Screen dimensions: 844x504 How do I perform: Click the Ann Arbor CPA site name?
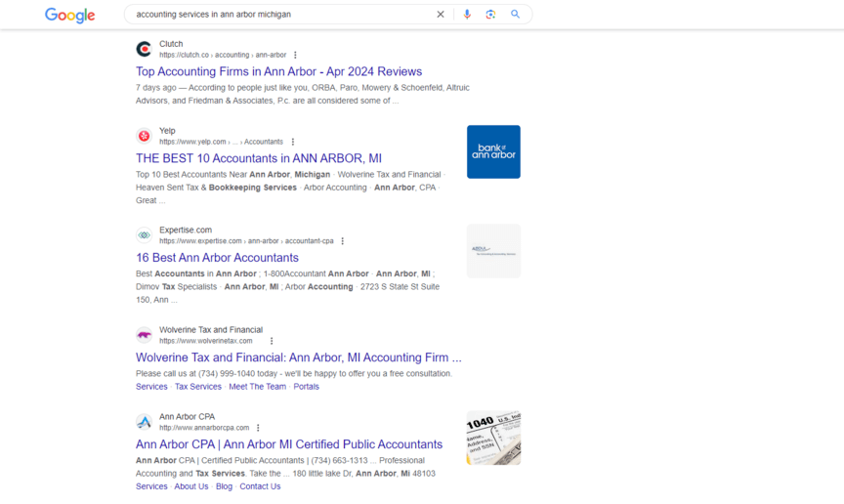point(187,416)
